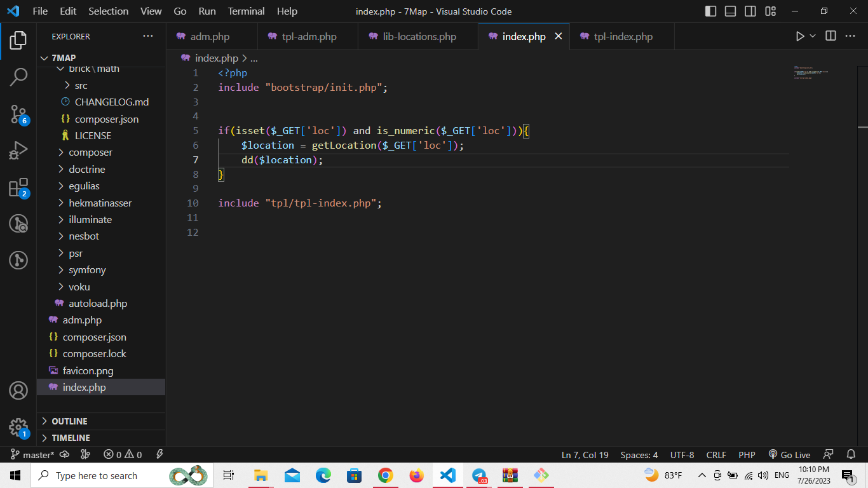This screenshot has width=868, height=488.
Task: Expand the composer folder
Action: pyautogui.click(x=101, y=152)
